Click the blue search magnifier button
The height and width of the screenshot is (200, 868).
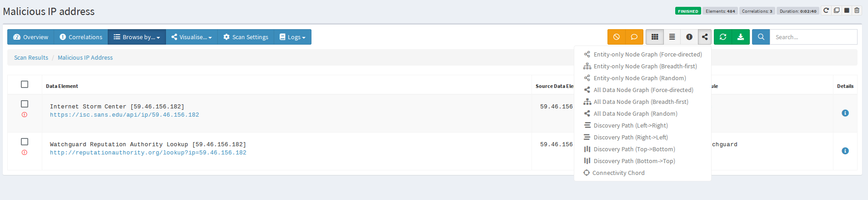(761, 37)
